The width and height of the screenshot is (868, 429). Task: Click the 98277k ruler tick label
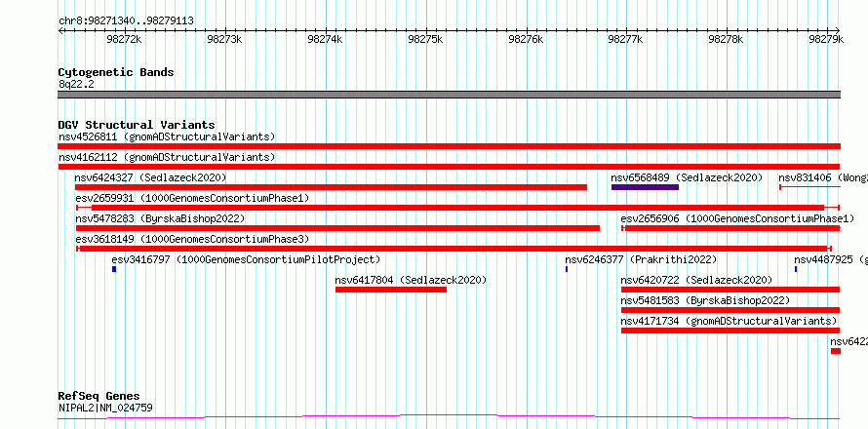tap(626, 39)
